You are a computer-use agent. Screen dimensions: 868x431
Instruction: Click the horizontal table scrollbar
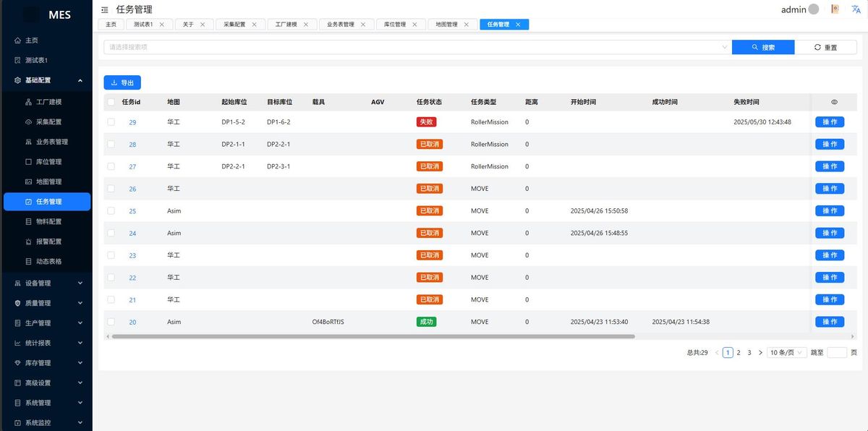[372, 336]
